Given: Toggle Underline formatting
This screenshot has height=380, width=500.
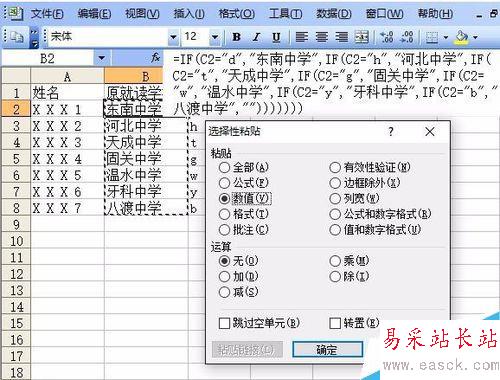Looking at the screenshot, I should pos(276,37).
